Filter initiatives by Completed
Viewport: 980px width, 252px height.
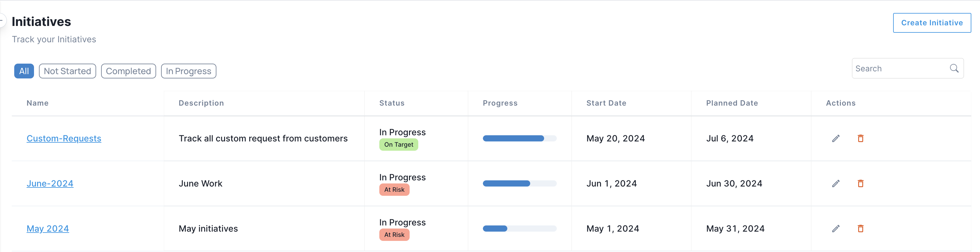[128, 71]
